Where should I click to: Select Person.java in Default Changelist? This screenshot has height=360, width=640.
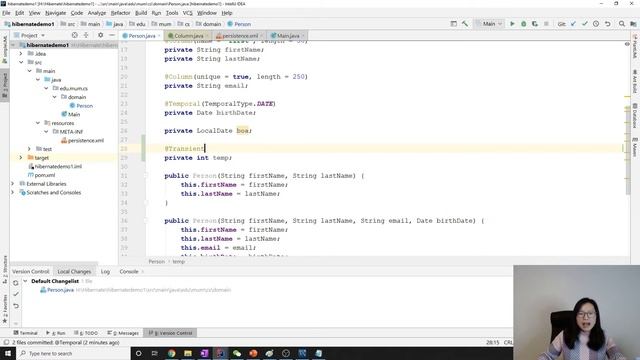[57, 290]
